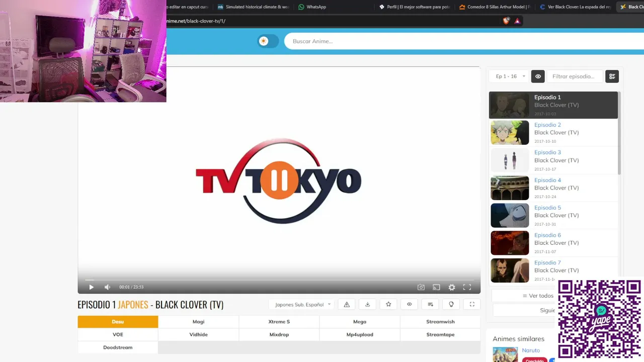Click the Episodio 4 thumbnail image
The height and width of the screenshot is (362, 644).
510,188
